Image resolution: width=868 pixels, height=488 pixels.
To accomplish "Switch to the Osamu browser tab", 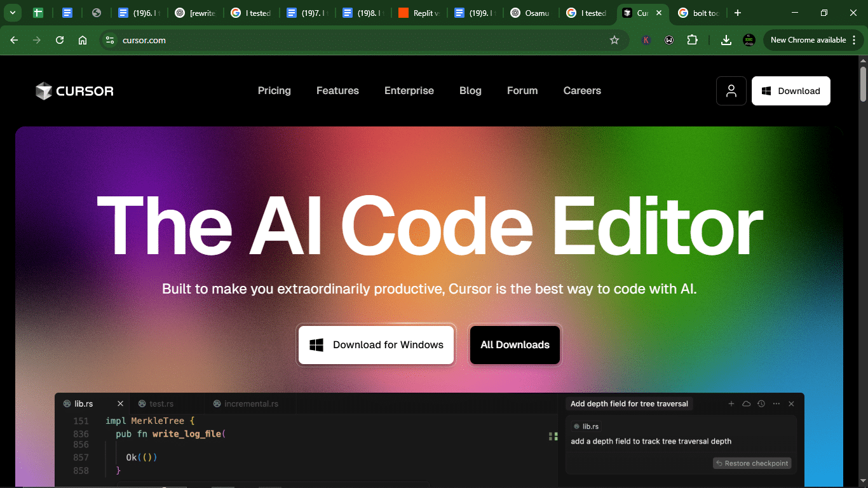I will 530,13.
